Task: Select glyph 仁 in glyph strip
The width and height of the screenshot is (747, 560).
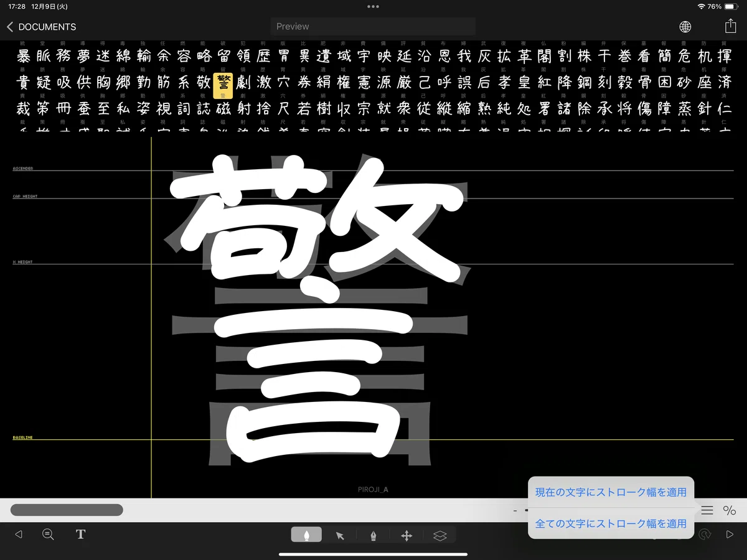Action: pyautogui.click(x=725, y=109)
